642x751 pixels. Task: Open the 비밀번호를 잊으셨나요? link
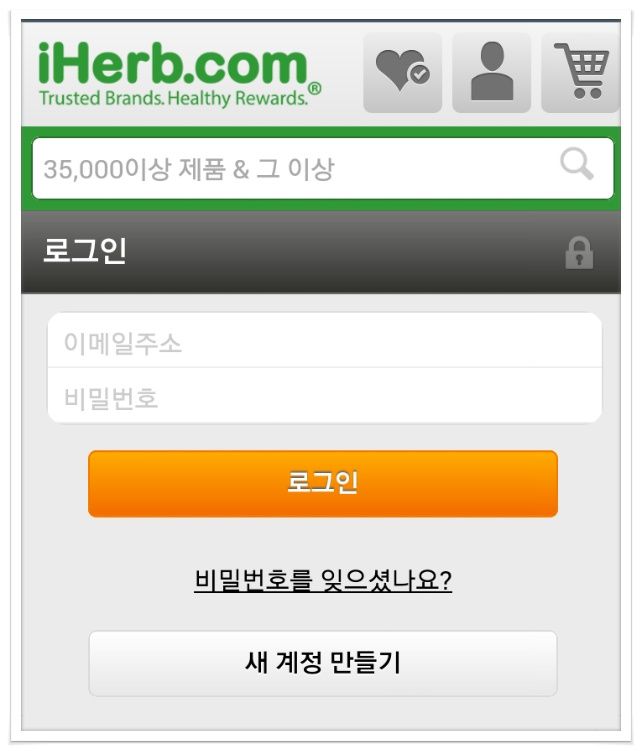pyautogui.click(x=323, y=580)
